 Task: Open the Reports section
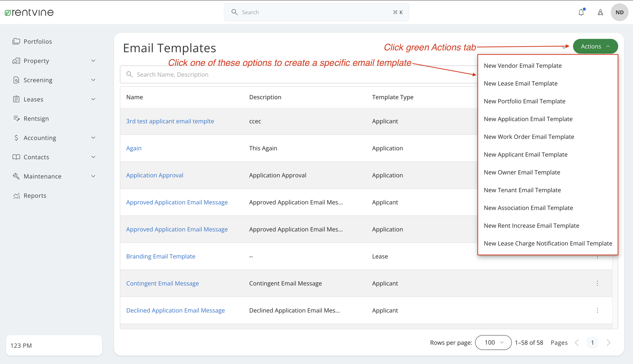35,195
